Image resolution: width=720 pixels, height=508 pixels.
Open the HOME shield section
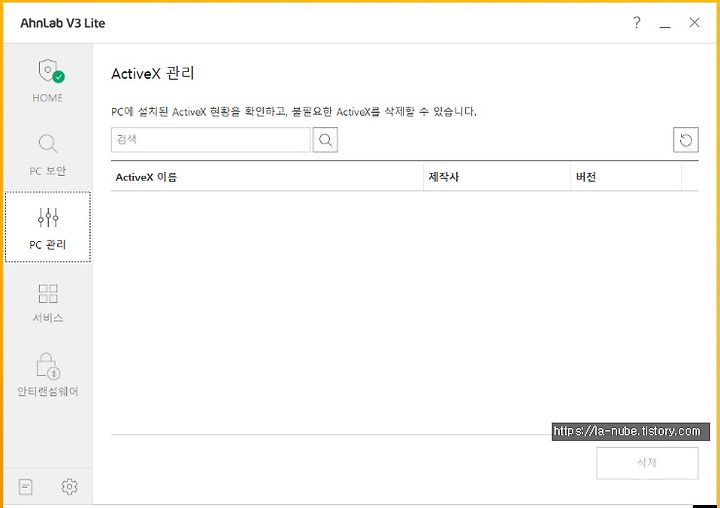tap(48, 81)
